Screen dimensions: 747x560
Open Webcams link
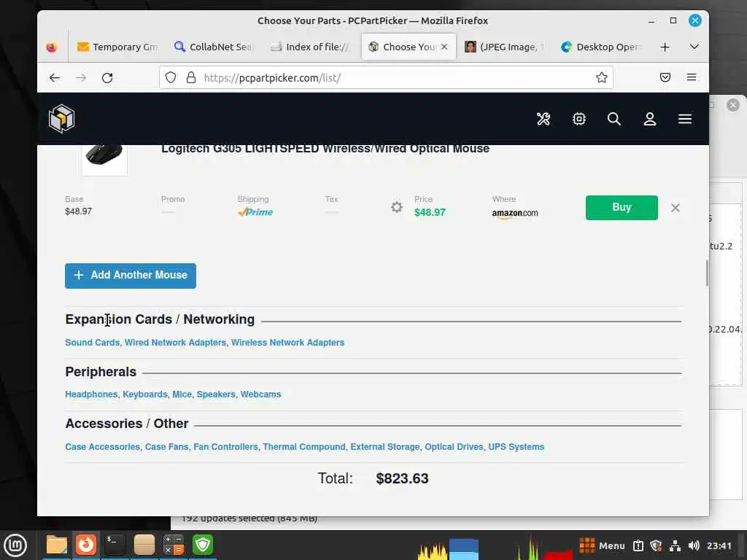[260, 394]
